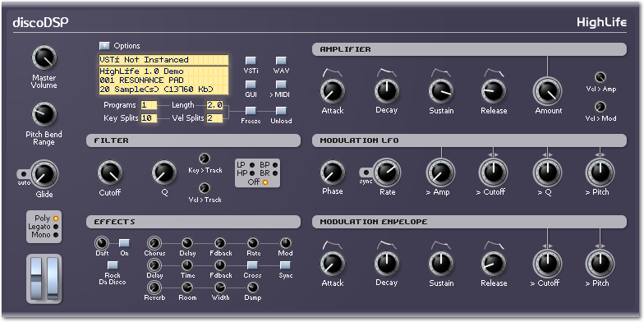644x322 pixels.
Task: Click the LFO Phase knob
Action: click(332, 172)
